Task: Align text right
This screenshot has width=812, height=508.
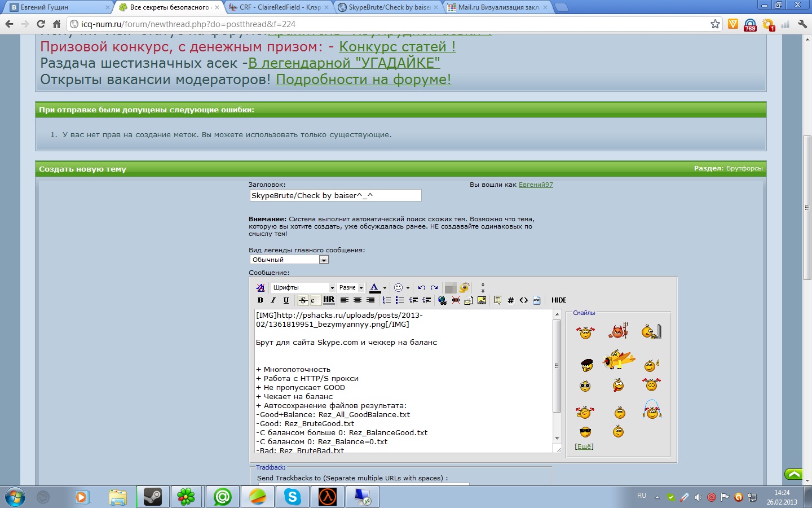Action: (370, 300)
